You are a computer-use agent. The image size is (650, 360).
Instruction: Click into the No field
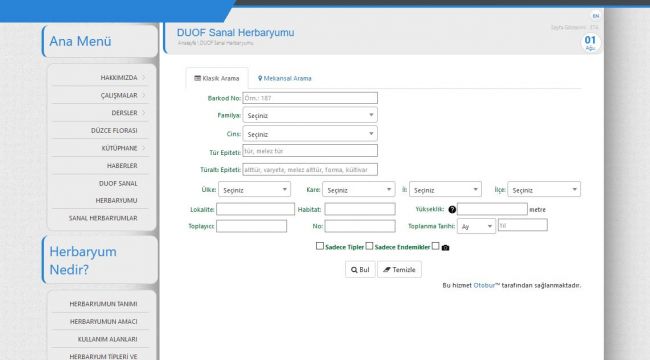tap(360, 226)
